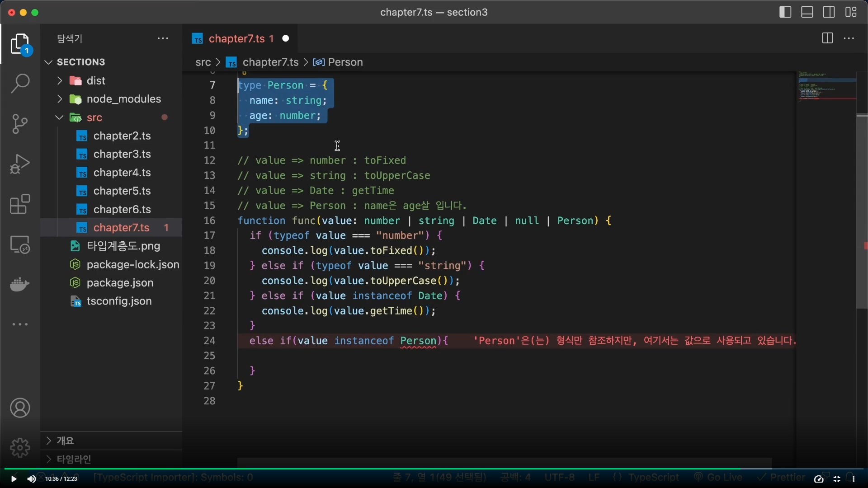Open the Docker view icon

click(x=20, y=285)
